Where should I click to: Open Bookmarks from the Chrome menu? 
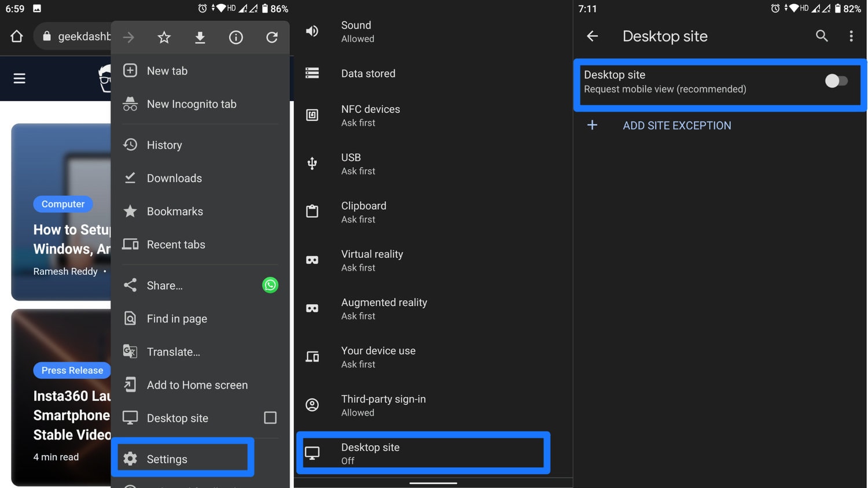click(200, 211)
